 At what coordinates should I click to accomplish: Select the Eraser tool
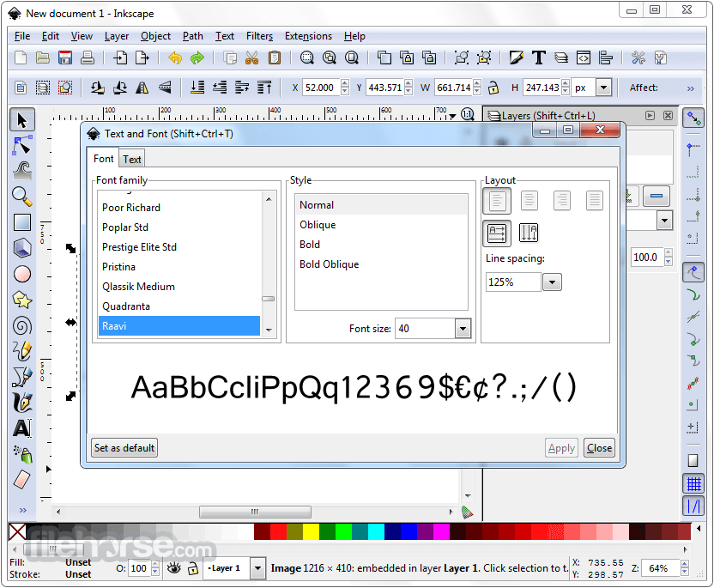[x=21, y=479]
